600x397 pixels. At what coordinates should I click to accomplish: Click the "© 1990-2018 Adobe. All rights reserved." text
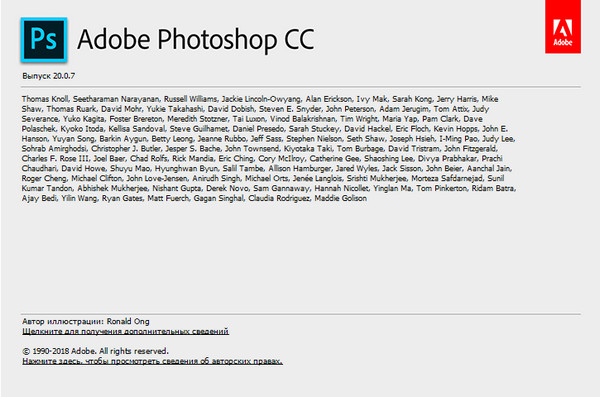coord(95,351)
